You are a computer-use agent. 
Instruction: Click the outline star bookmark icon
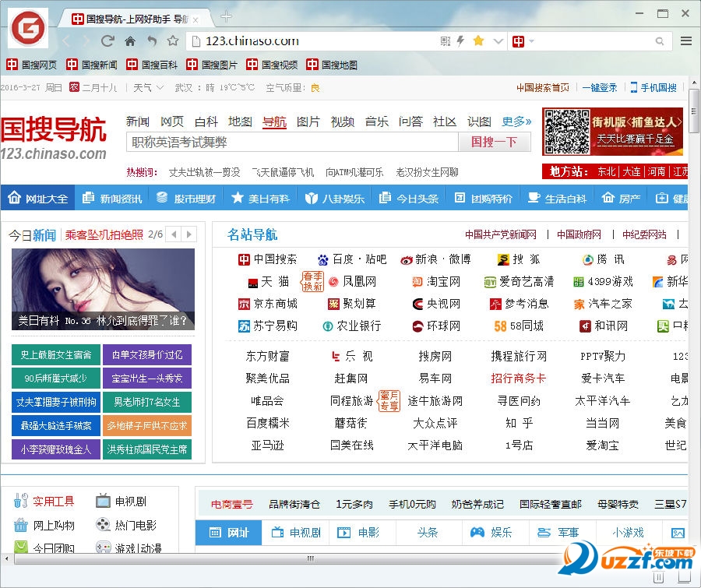173,41
